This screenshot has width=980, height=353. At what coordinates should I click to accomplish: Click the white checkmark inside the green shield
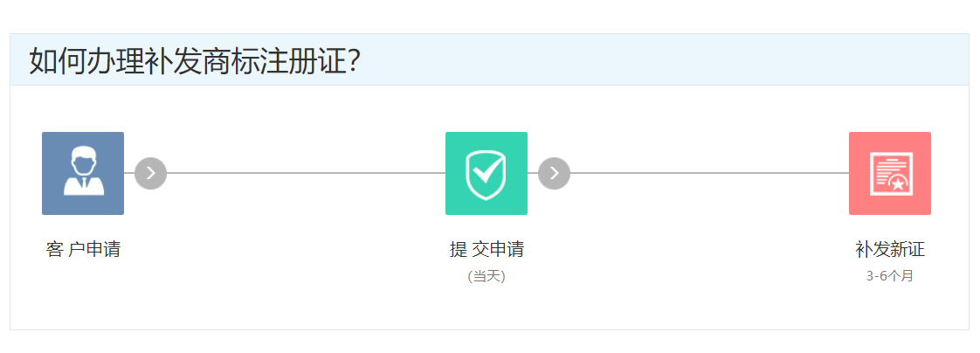tap(486, 168)
